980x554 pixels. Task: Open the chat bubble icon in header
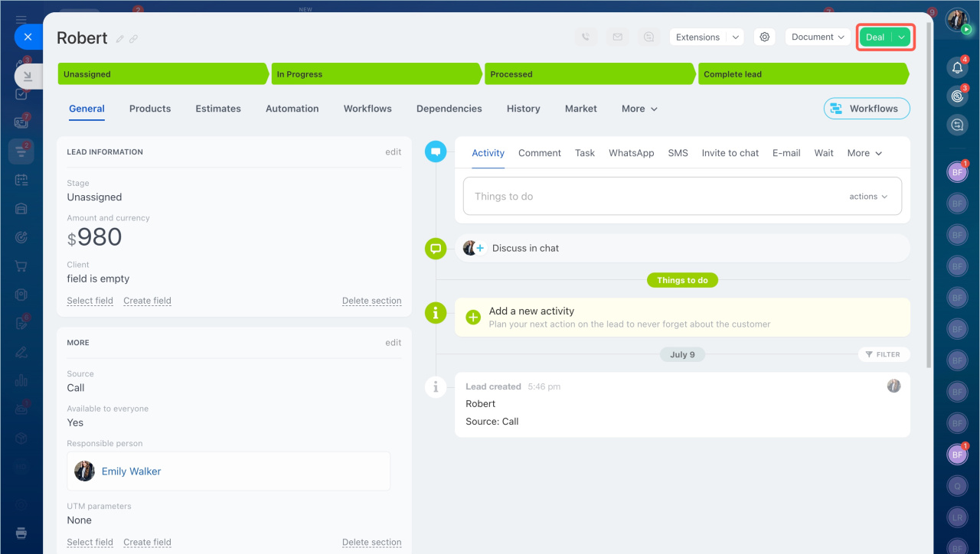649,37
